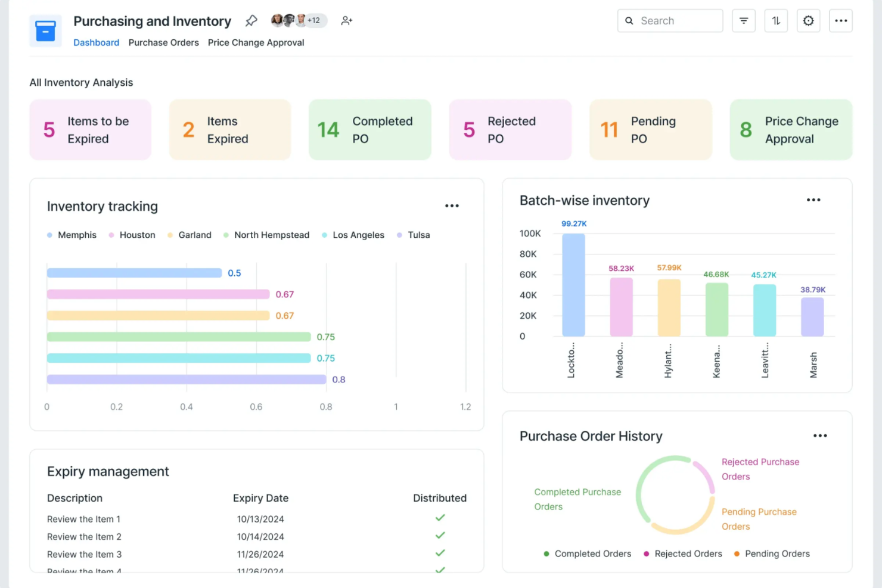Click the blue archive box app icon
882x588 pixels.
(x=45, y=31)
